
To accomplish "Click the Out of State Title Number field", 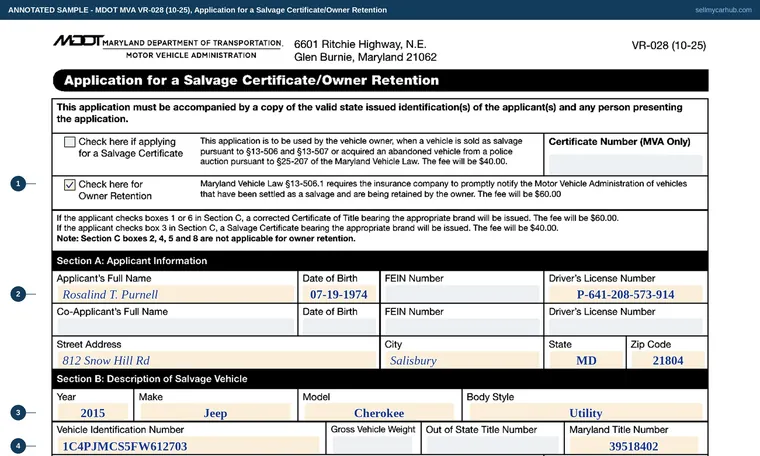I will click(x=492, y=446).
